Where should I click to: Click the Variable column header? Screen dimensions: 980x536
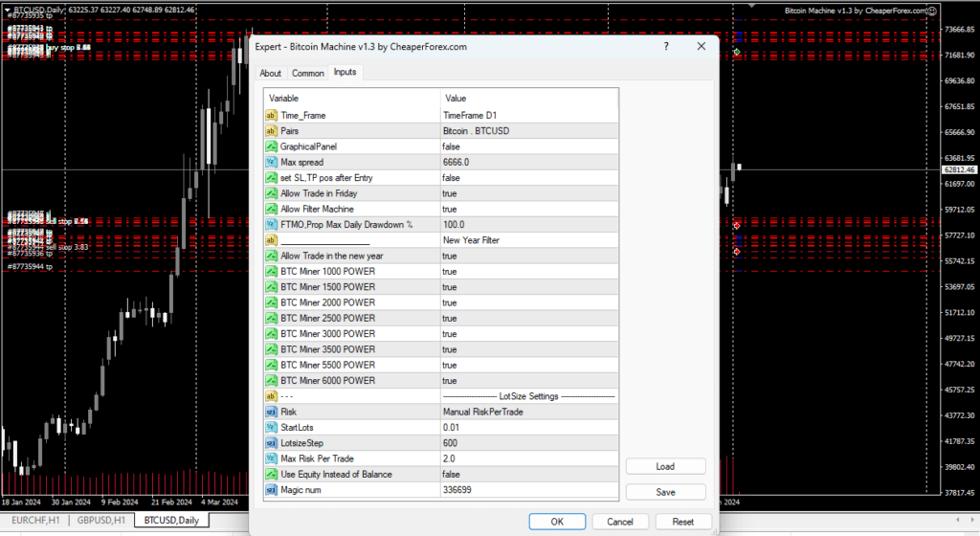[x=352, y=98]
